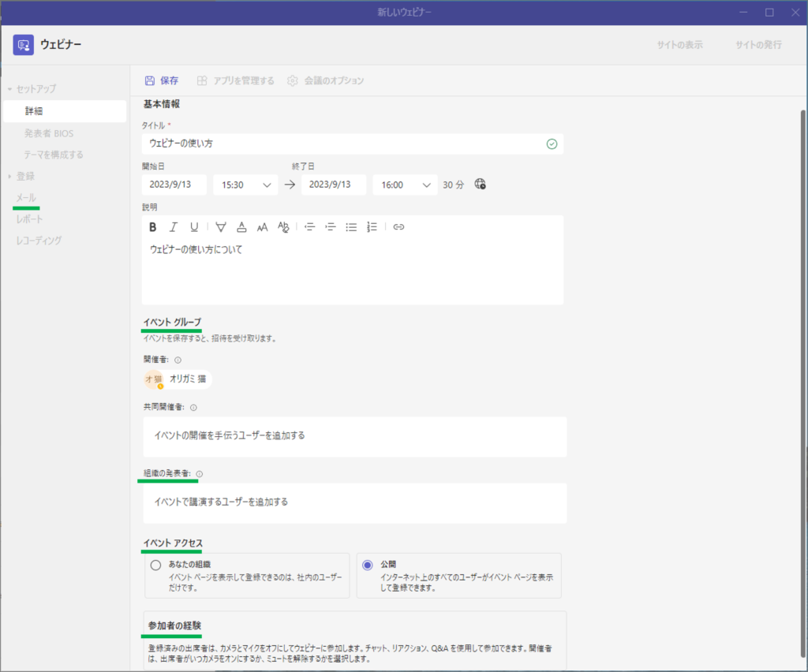Image resolution: width=808 pixels, height=672 pixels.
Task: Insert a numbered list in description
Action: [x=372, y=227]
